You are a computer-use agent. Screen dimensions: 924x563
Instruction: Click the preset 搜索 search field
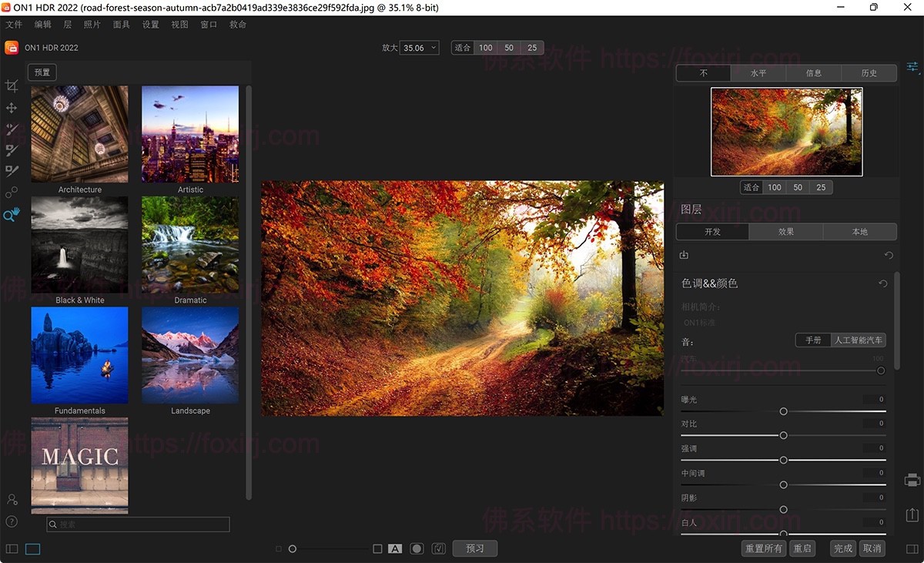[139, 524]
